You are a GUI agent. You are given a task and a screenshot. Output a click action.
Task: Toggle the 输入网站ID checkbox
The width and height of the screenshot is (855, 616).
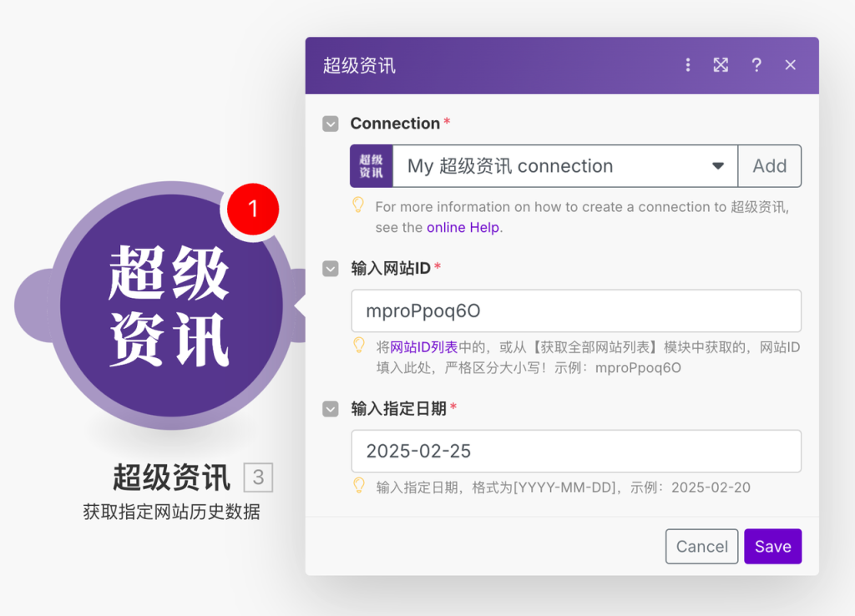[330, 268]
